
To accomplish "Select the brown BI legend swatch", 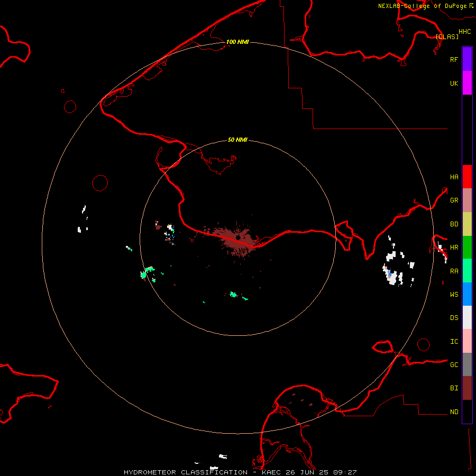I will tap(467, 388).
